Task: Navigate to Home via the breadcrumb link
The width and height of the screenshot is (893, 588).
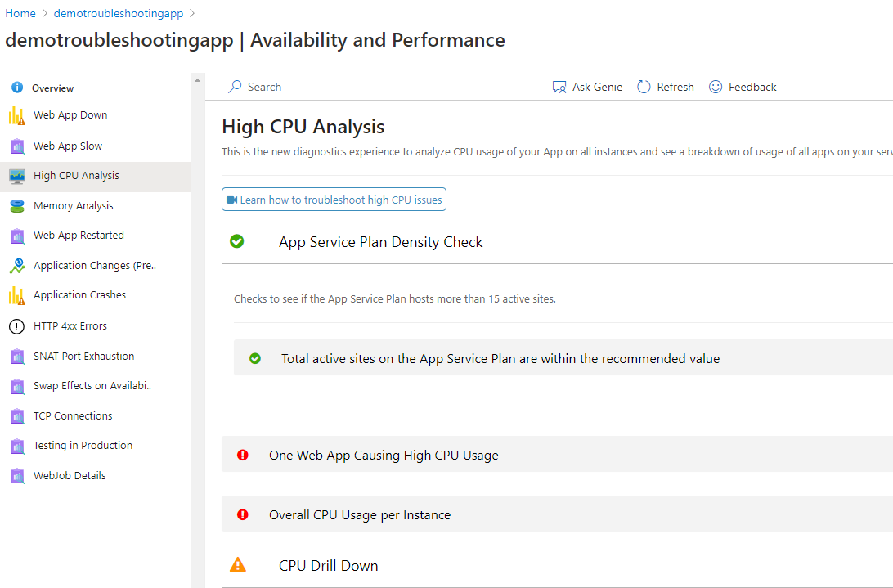Action: (x=20, y=12)
